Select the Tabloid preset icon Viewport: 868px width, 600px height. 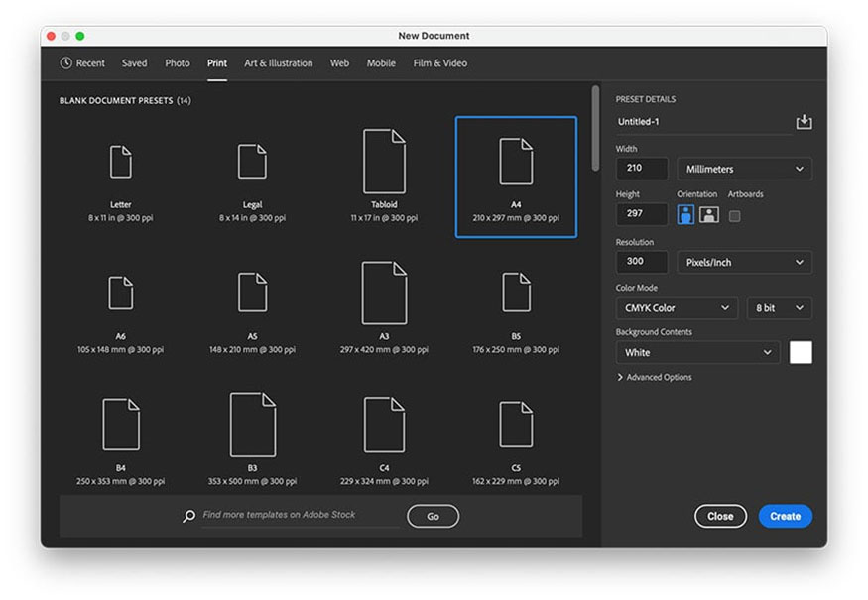pos(384,161)
